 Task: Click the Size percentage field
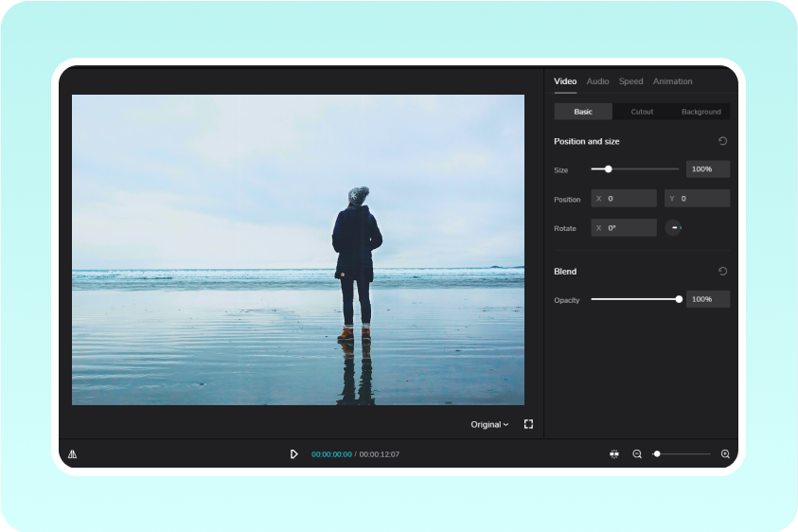(708, 169)
